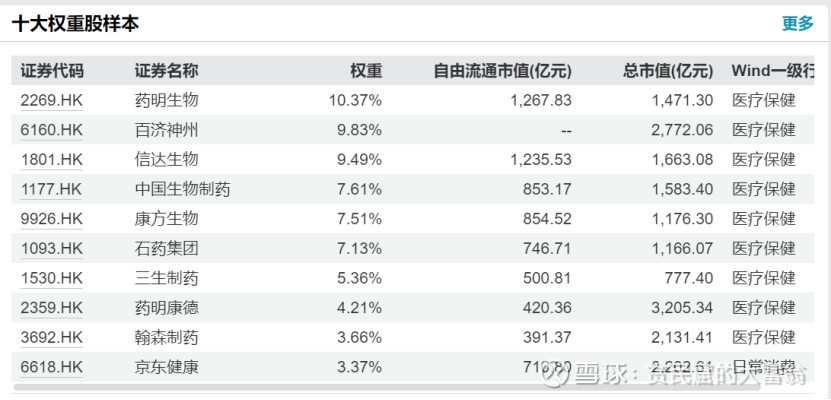The image size is (831, 400).
Task: Open stock code 2359.HK
Action: click(x=51, y=307)
